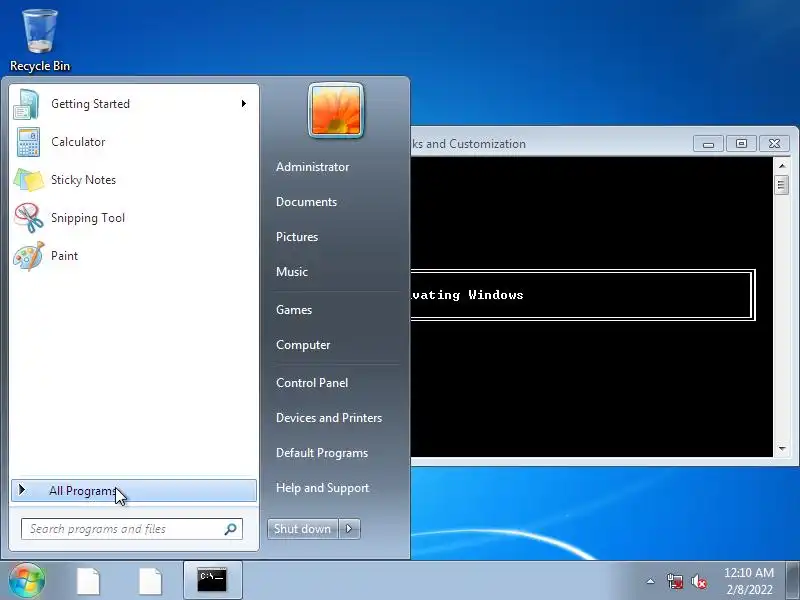Open Paint using its palette icon
Image resolution: width=800 pixels, height=600 pixels.
[29, 256]
